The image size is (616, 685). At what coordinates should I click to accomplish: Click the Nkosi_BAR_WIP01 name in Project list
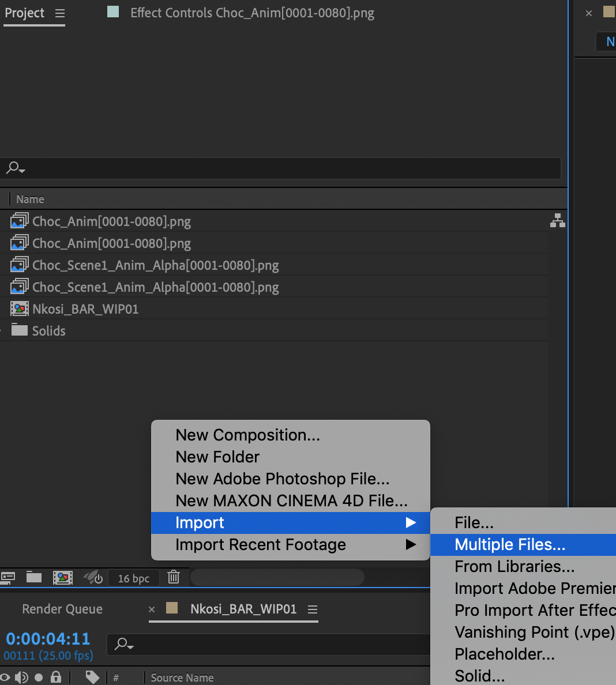85,309
